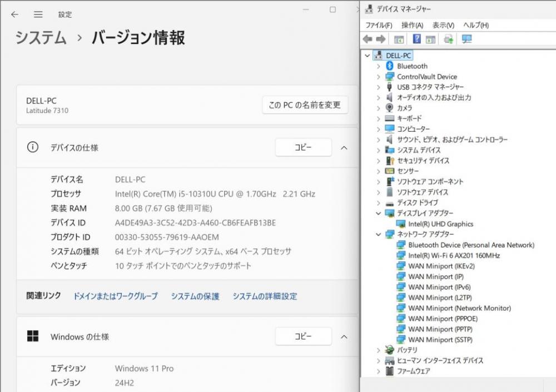The width and height of the screenshot is (556, 392).
Task: Click the camera (カメラ) device icon
Action: coord(390,108)
